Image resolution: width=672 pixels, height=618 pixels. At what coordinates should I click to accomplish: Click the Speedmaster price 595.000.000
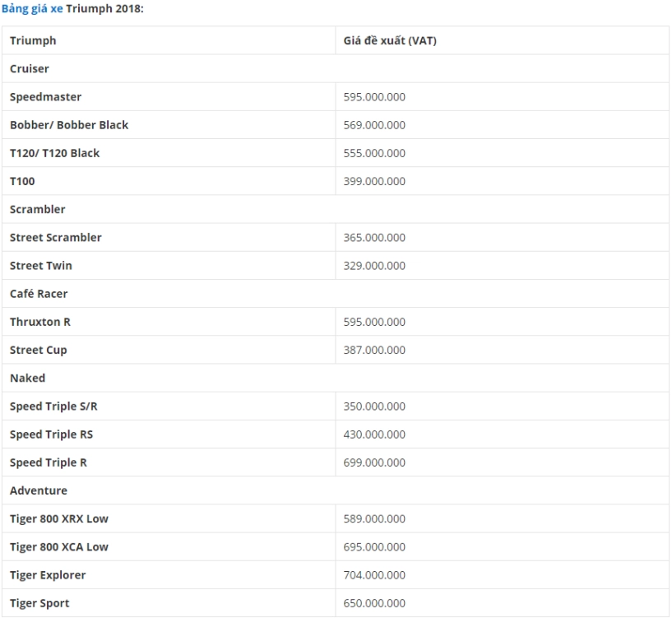374,97
